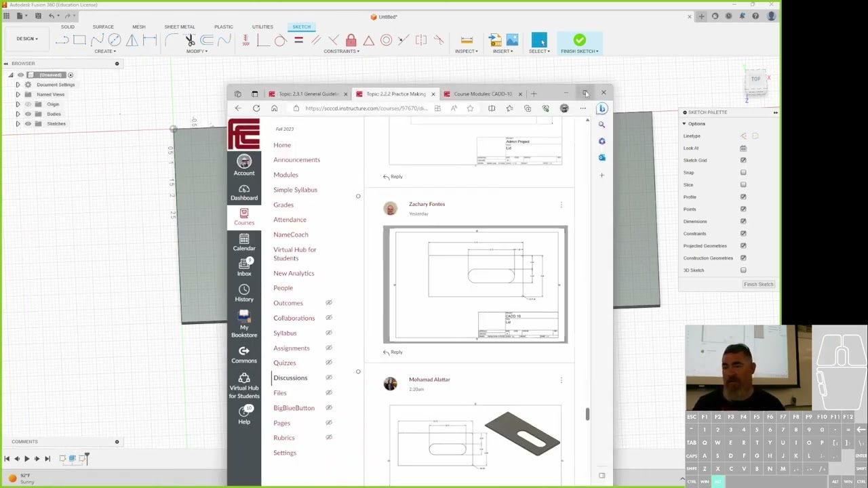Open the MODIFY dropdown menu

click(197, 52)
